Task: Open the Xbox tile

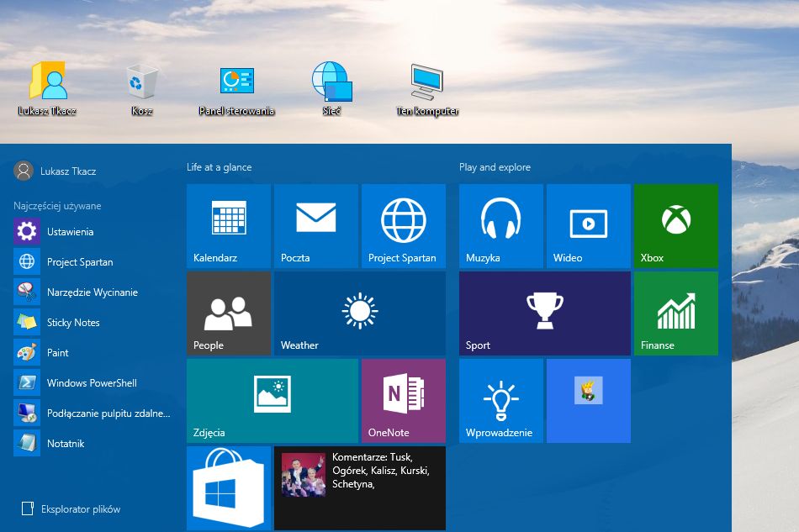Action: click(676, 226)
